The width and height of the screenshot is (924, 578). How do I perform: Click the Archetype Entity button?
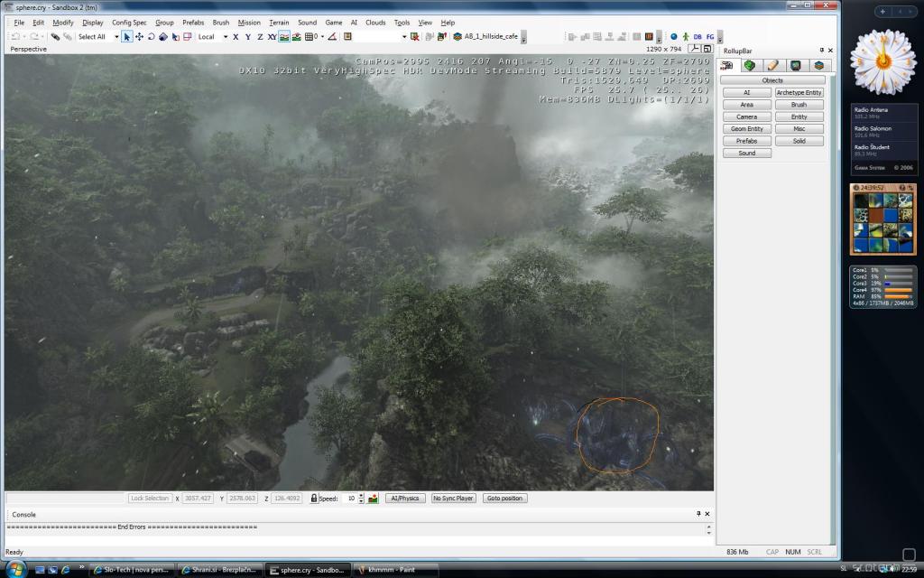click(799, 93)
